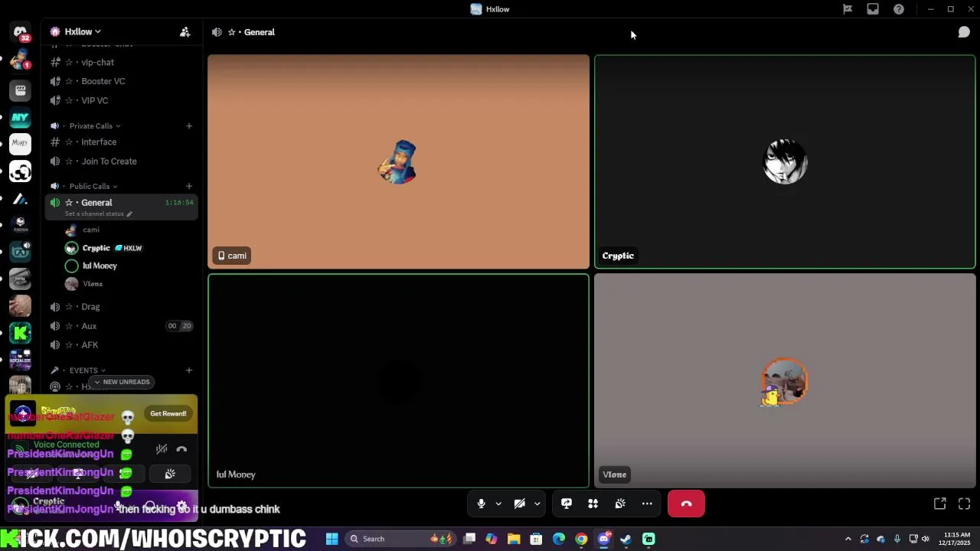Focus Cryptic's video tile
The image size is (980, 551).
(785, 161)
